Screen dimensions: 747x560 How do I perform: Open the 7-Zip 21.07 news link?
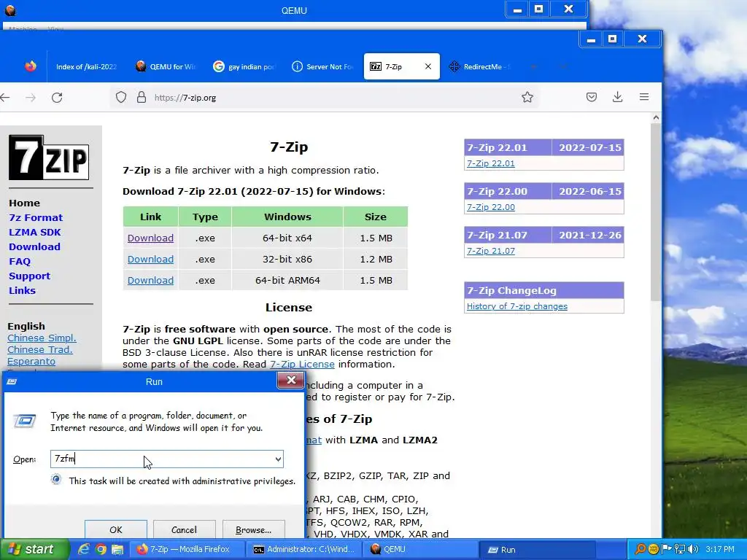pyautogui.click(x=491, y=251)
